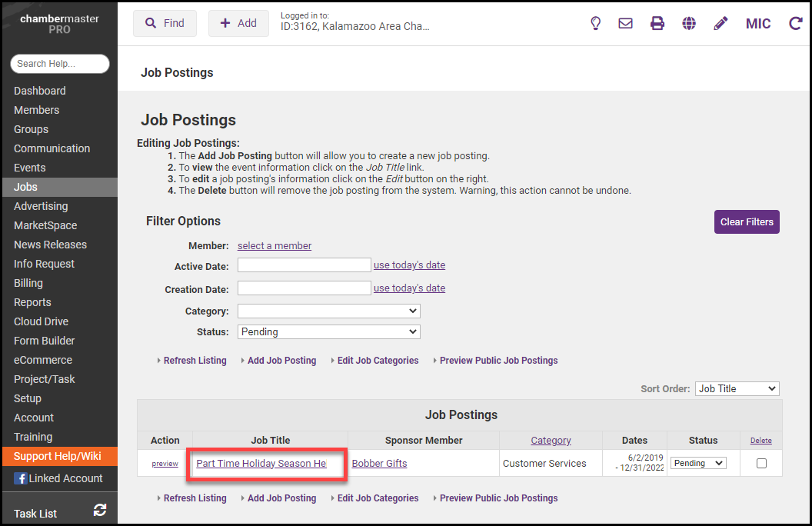The image size is (812, 526).
Task: Open the Sort Order dropdown
Action: click(737, 389)
